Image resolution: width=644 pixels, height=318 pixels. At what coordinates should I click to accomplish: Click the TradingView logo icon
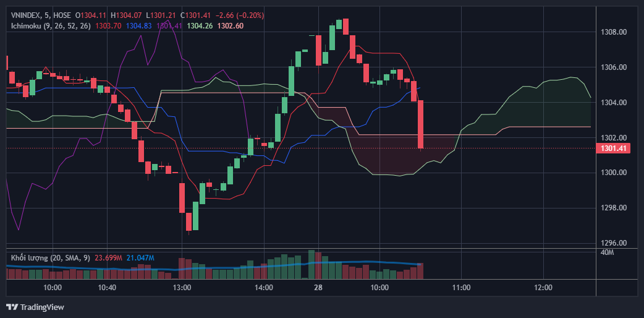[12, 307]
